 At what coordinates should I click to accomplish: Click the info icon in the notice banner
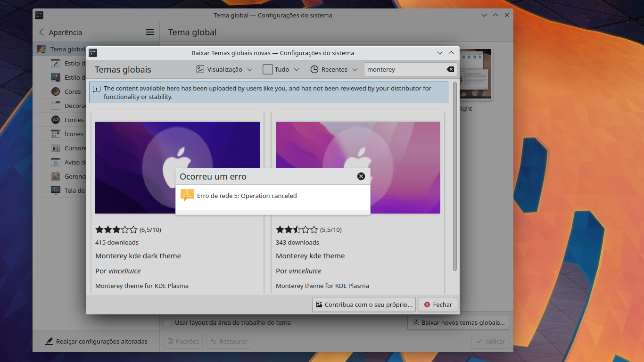tap(97, 89)
